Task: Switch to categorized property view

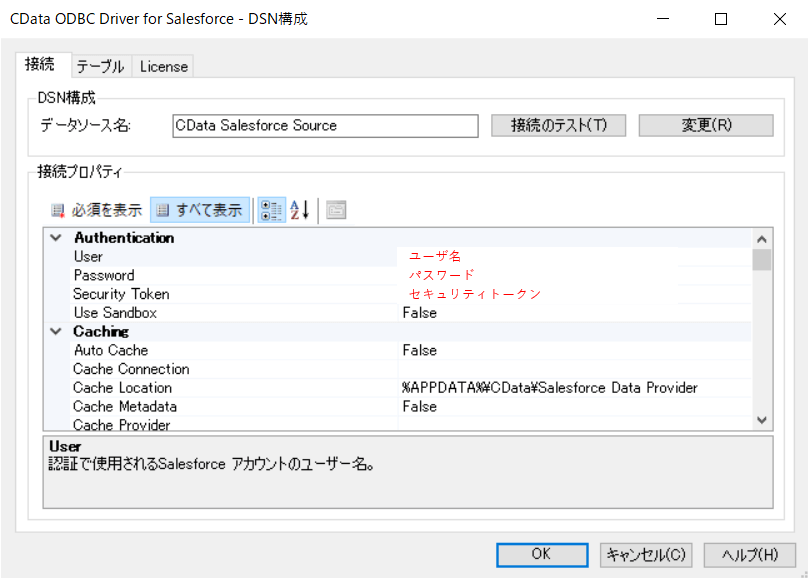Action: [270, 210]
